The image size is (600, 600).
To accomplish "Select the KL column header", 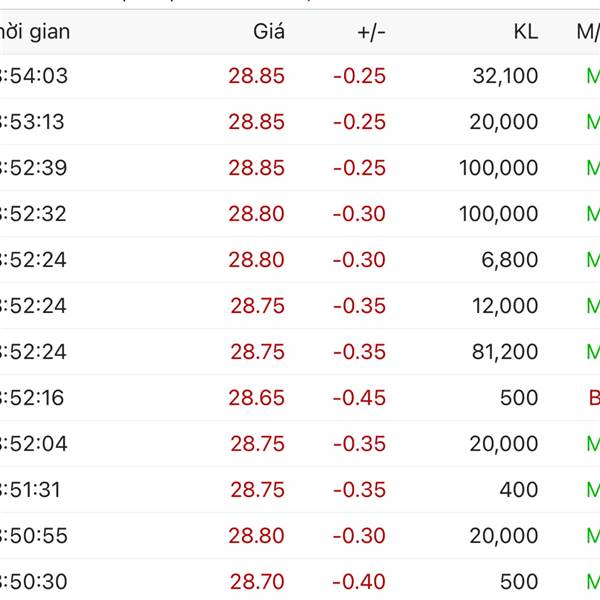I will tap(526, 31).
